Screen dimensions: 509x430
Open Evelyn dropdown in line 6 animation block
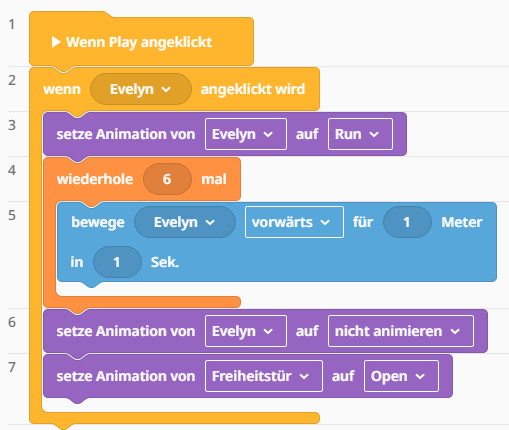pyautogui.click(x=246, y=331)
